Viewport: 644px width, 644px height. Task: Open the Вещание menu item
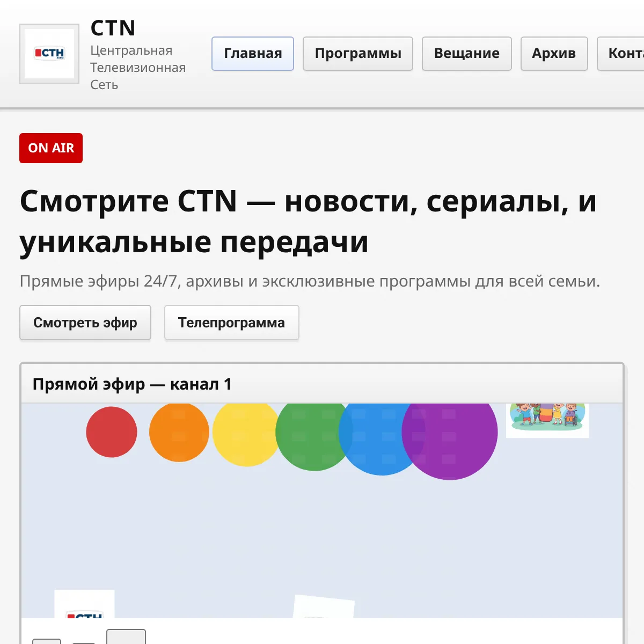click(466, 54)
